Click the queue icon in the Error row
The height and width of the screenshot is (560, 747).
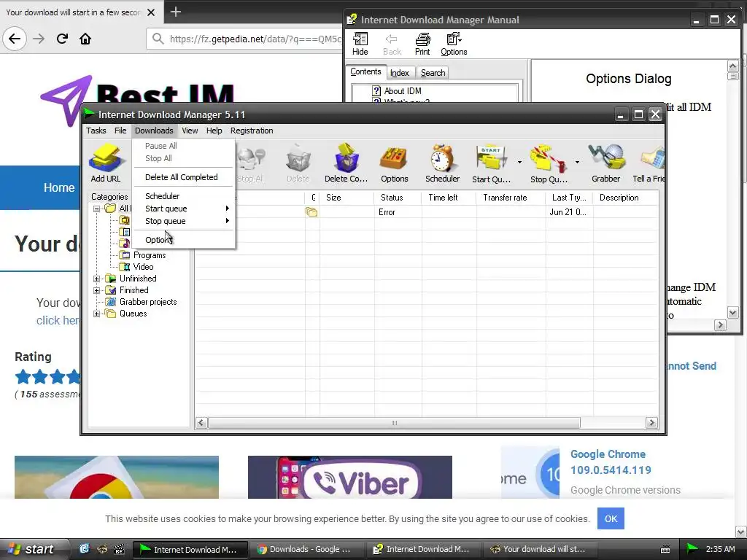pos(311,212)
